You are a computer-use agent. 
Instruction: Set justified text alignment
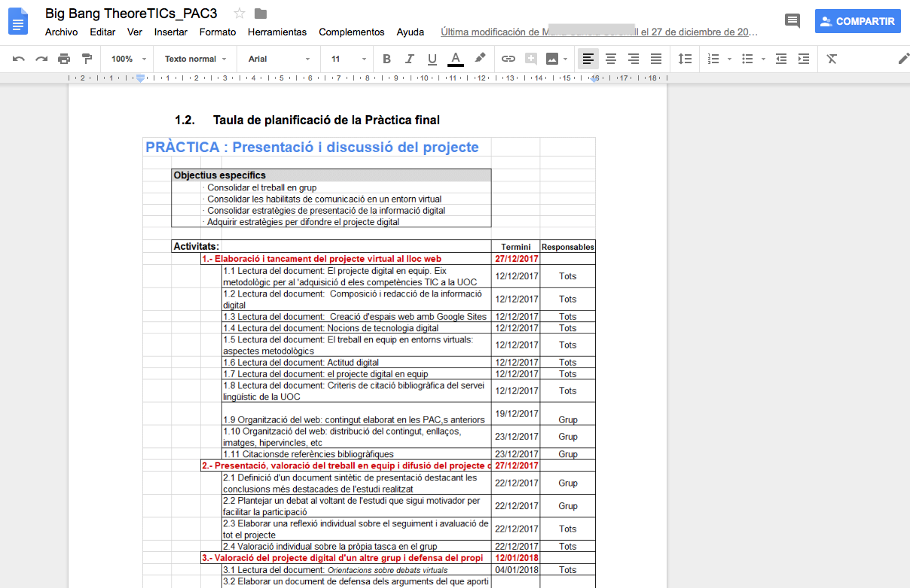click(x=656, y=59)
